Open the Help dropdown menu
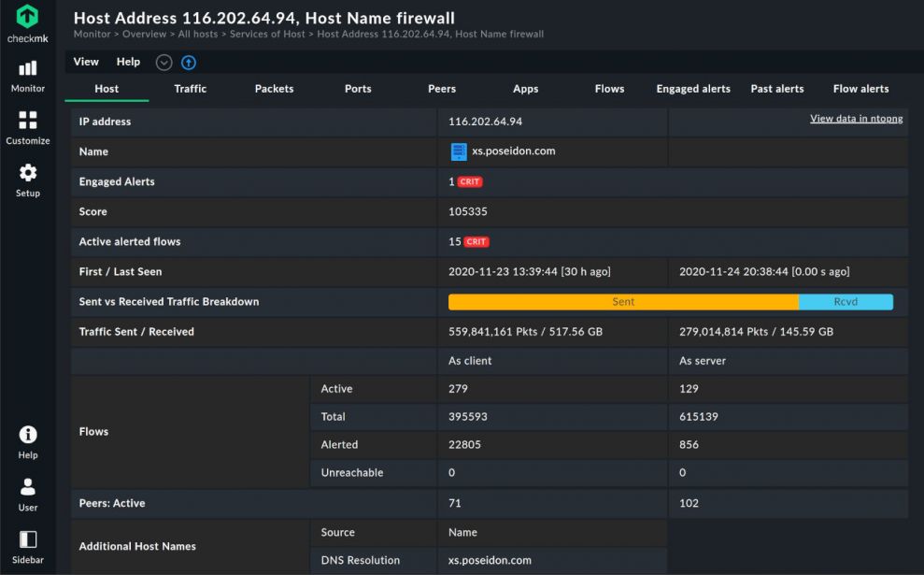The width and height of the screenshot is (924, 575). click(x=128, y=62)
